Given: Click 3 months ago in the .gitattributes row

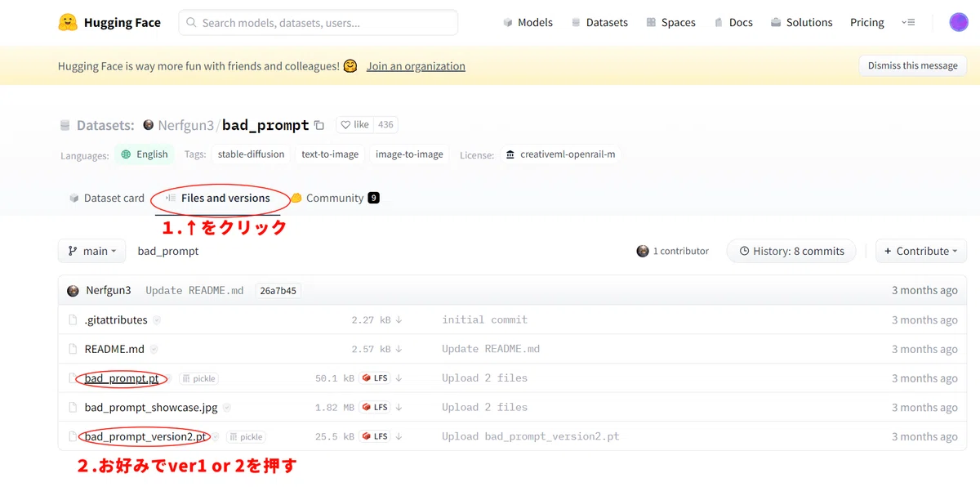Looking at the screenshot, I should 924,319.
